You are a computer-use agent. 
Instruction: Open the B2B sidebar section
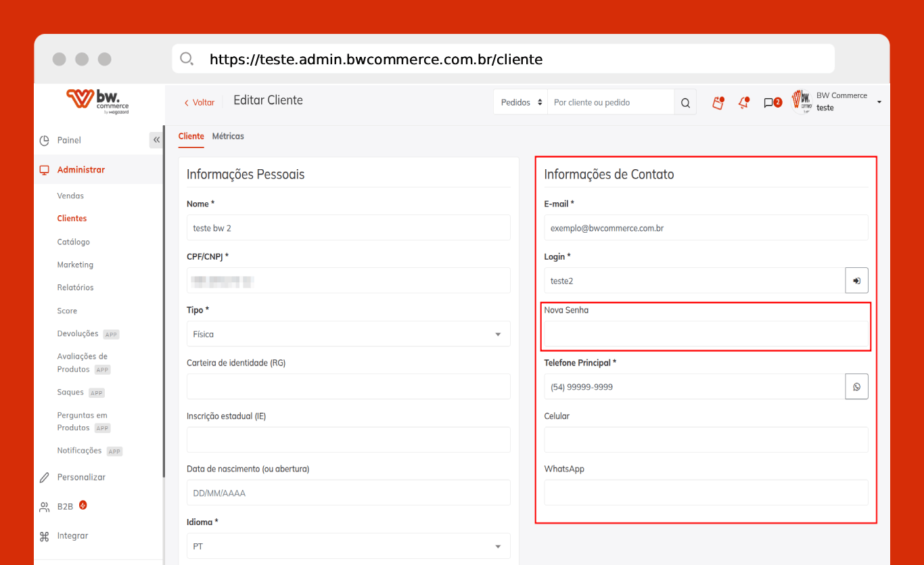65,506
